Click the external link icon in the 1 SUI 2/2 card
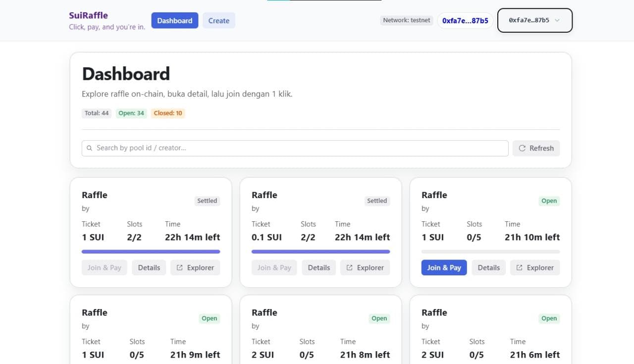The image size is (634, 364). (179, 267)
